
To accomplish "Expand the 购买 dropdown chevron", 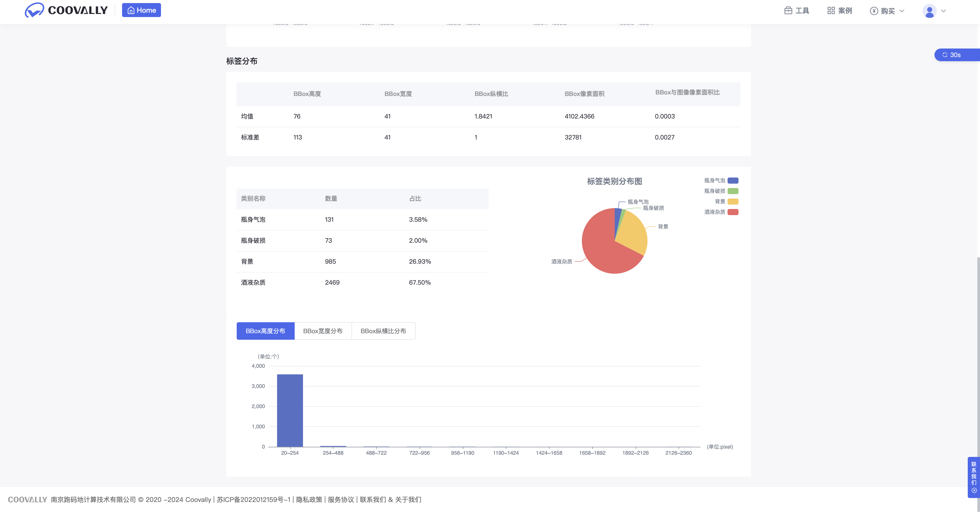I will [902, 11].
